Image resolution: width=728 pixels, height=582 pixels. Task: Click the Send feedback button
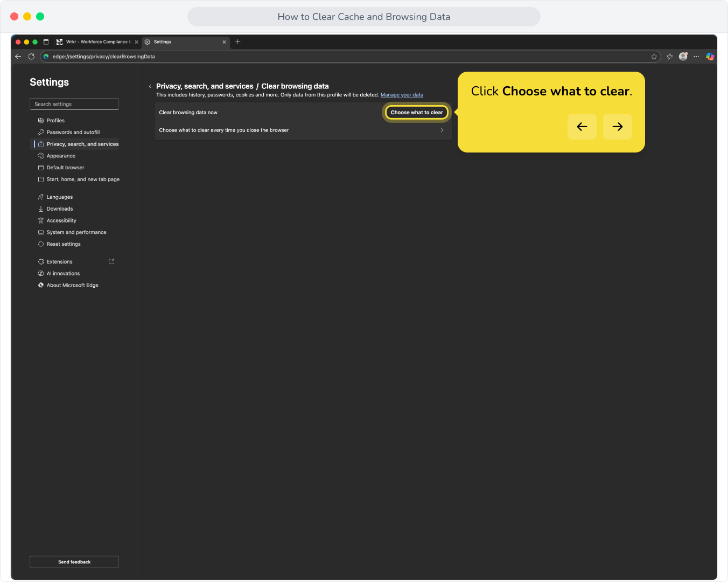(74, 562)
